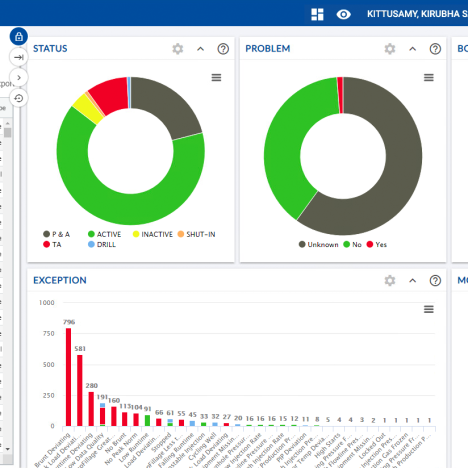Toggle ACTIVE legend item
The image size is (468, 468).
(104, 234)
